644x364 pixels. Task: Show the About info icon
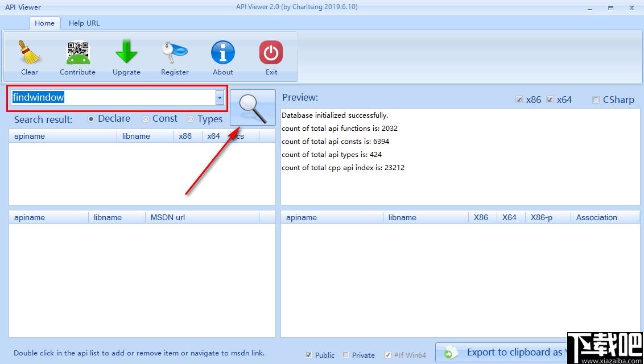click(223, 52)
